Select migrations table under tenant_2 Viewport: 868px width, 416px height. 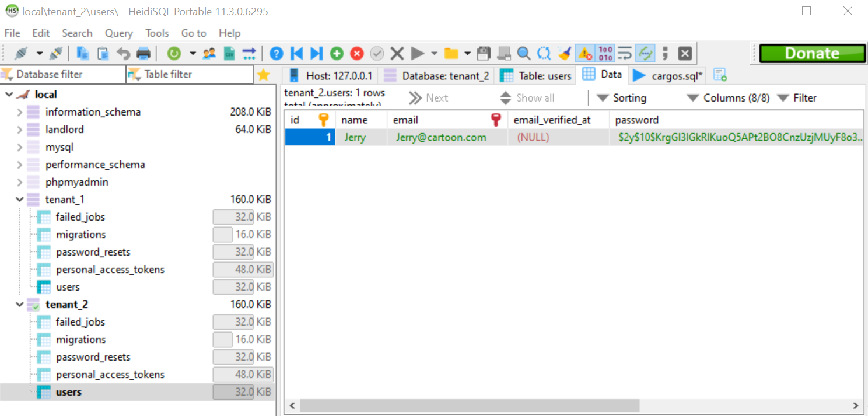click(x=81, y=340)
